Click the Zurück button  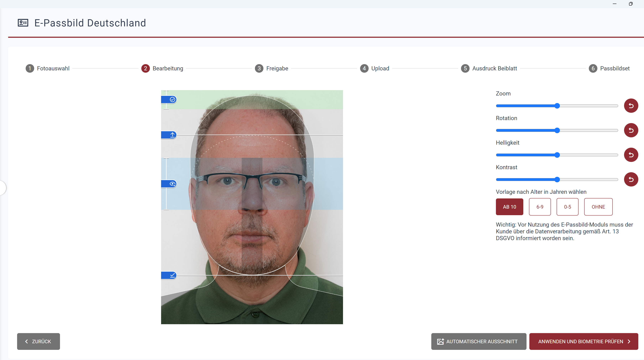tap(38, 341)
